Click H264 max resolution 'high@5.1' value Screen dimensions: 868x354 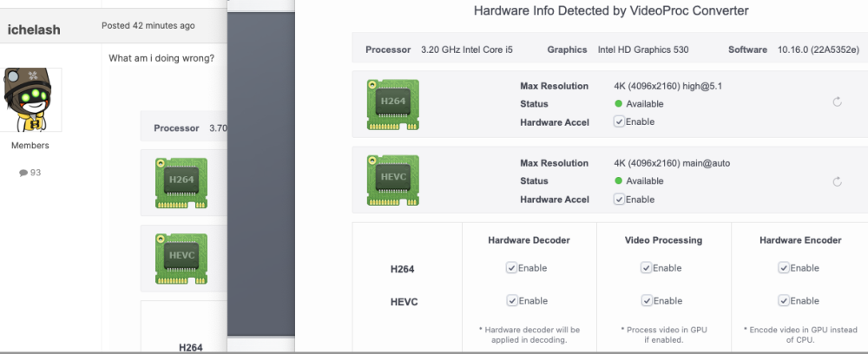coord(702,86)
